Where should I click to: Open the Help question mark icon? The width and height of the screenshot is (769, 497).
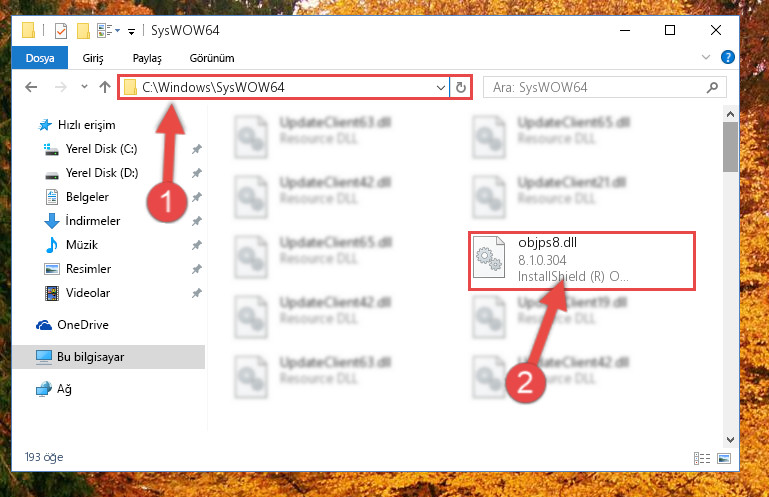click(x=727, y=57)
